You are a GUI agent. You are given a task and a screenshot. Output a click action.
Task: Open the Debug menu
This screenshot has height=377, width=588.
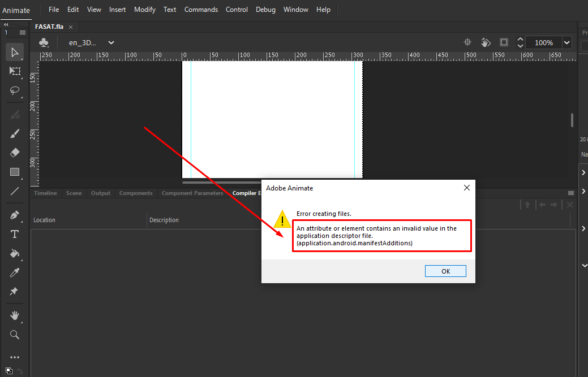265,10
